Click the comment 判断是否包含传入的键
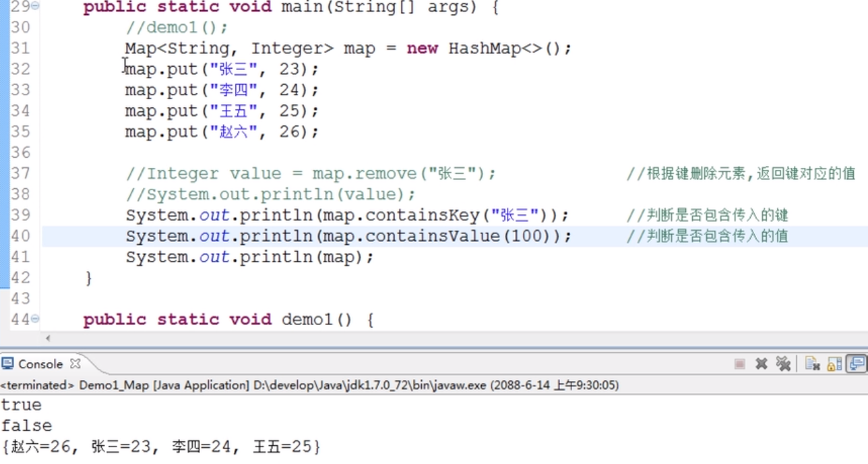Viewport: 868px width, 464px height. 707,216
